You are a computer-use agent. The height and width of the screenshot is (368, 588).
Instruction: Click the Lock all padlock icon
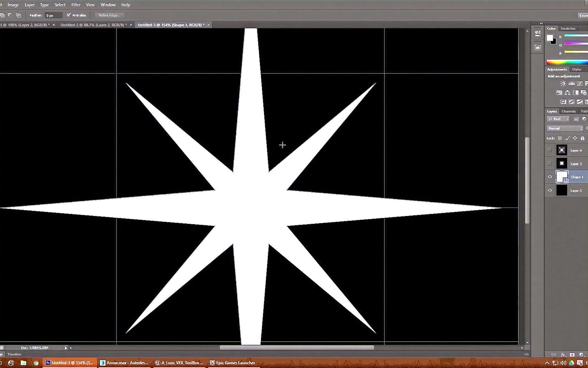(x=583, y=138)
